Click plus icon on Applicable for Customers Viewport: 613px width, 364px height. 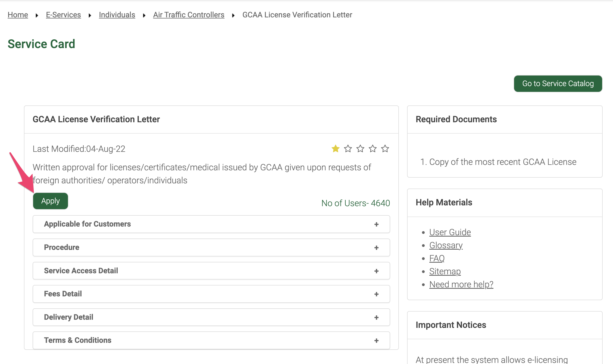(x=376, y=224)
